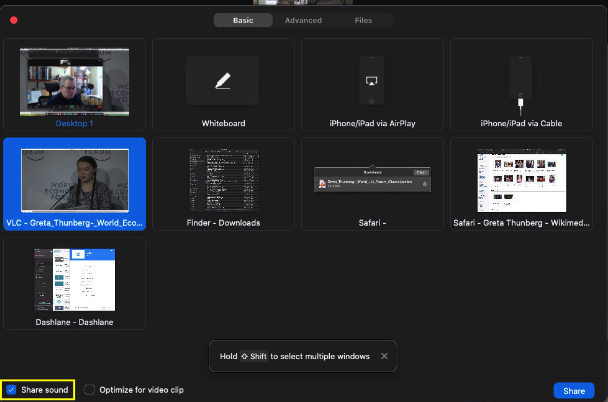
Task: Choose Safari Greta Thunberg Wikimedia window
Action: pyautogui.click(x=521, y=179)
